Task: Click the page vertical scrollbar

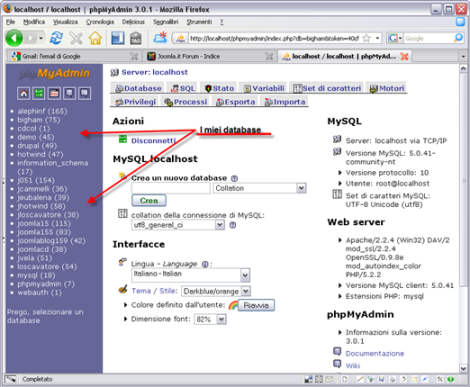Action: point(463,180)
